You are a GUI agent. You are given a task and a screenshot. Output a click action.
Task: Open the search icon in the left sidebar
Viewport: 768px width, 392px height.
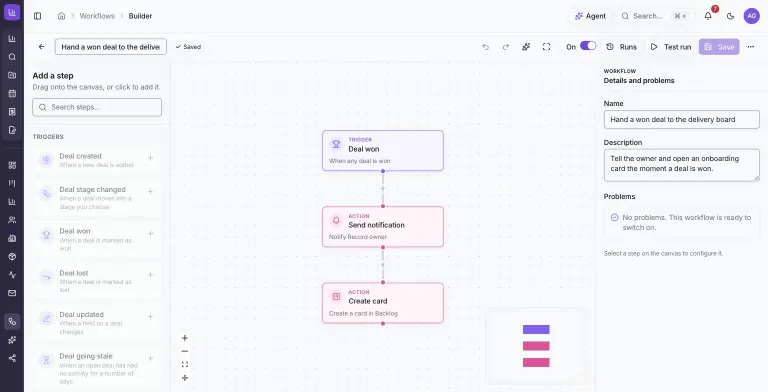click(12, 57)
